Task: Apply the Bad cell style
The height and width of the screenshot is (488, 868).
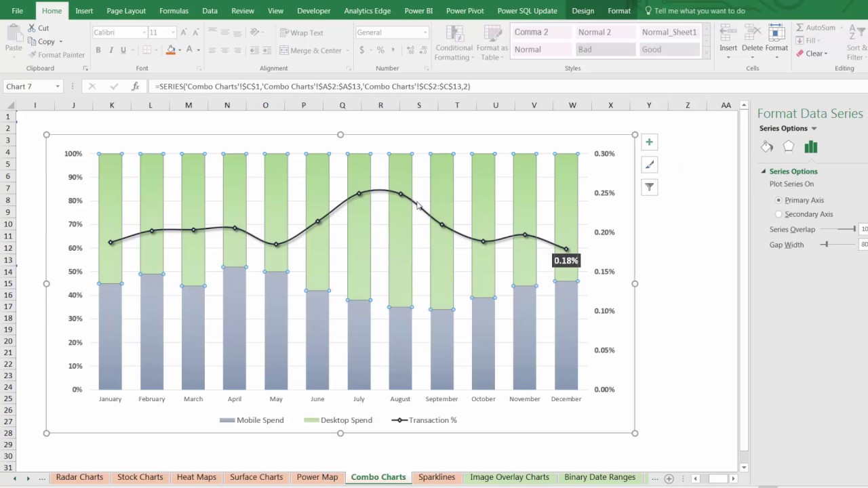Action: pyautogui.click(x=605, y=49)
